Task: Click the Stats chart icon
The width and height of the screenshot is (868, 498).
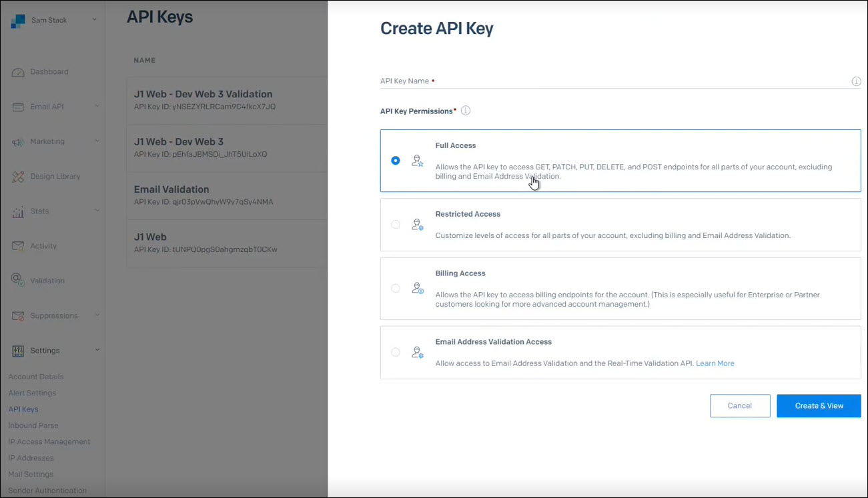Action: pos(18,211)
